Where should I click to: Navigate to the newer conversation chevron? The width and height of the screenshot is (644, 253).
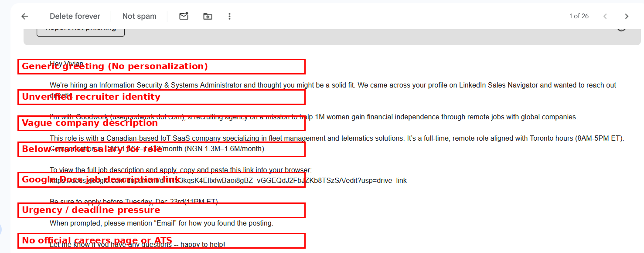click(605, 16)
